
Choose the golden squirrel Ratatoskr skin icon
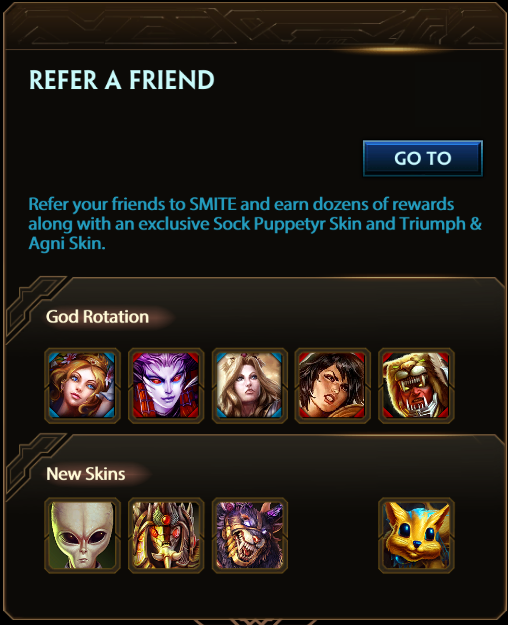[x=416, y=535]
